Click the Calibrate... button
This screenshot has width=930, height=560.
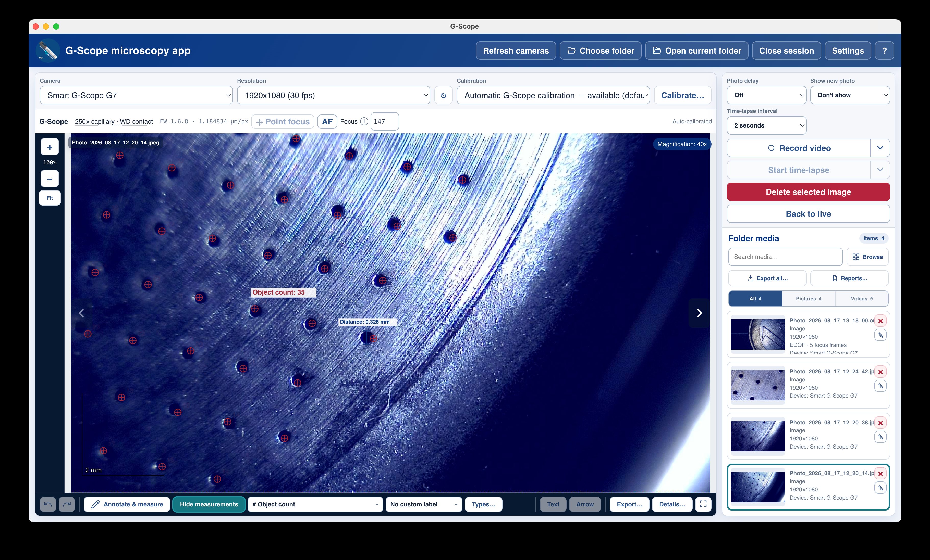tap(682, 95)
